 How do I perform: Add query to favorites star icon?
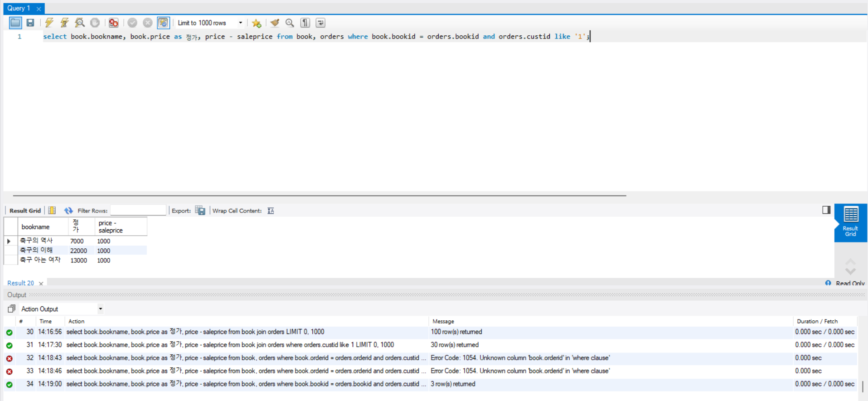click(x=257, y=23)
